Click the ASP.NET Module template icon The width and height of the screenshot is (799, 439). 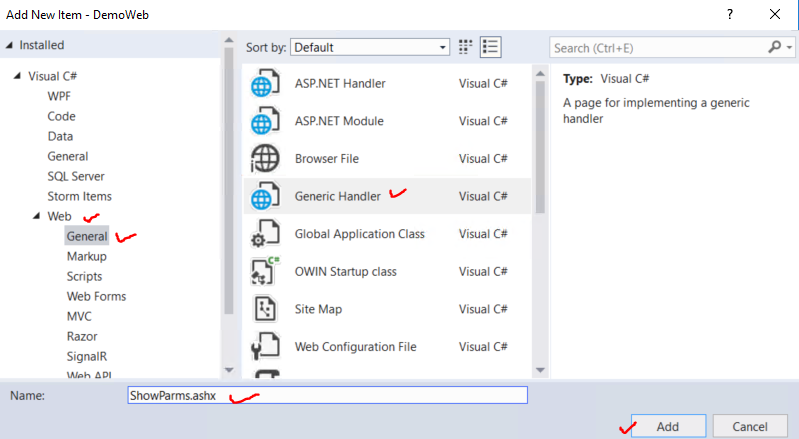click(265, 121)
